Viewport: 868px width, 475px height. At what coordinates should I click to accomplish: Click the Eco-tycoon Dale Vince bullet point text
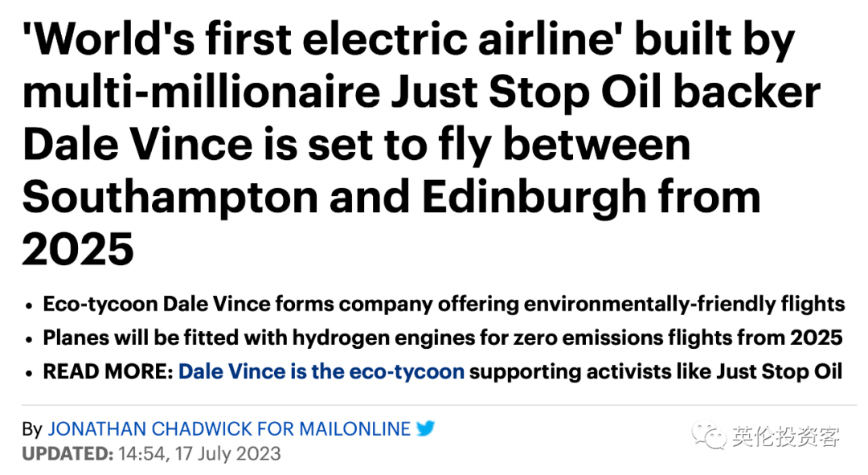click(444, 304)
